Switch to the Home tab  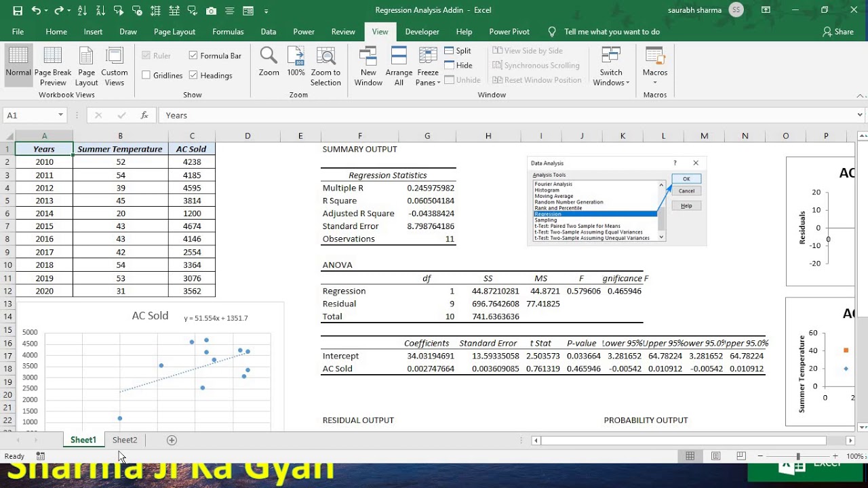[56, 32]
